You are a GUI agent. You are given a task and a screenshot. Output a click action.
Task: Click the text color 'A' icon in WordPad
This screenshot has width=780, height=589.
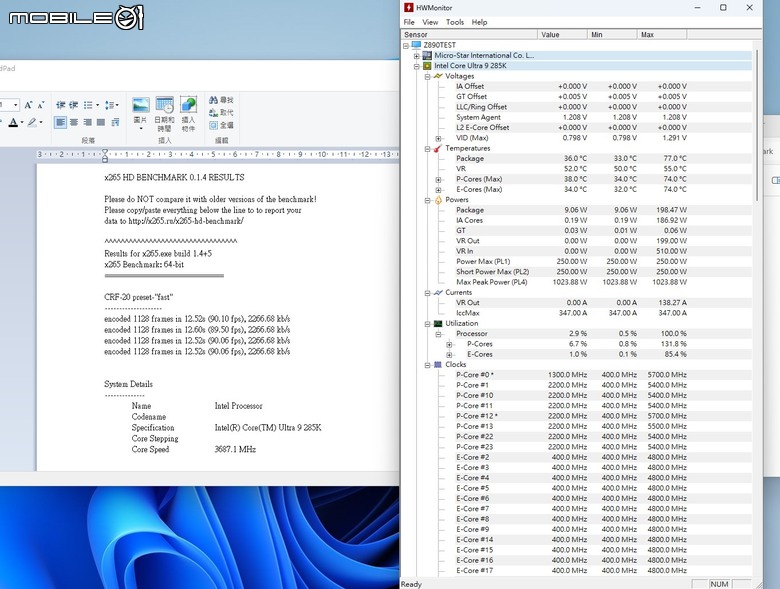pos(13,122)
